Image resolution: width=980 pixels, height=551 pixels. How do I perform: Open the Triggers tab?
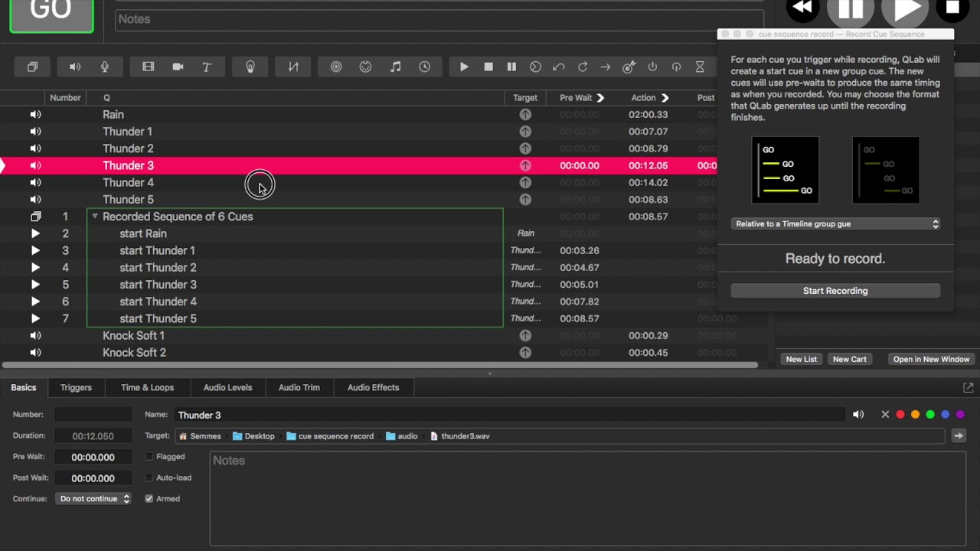tap(76, 388)
